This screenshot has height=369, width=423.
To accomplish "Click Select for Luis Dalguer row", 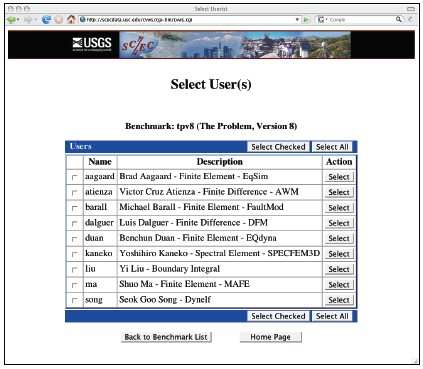I will click(x=339, y=223).
